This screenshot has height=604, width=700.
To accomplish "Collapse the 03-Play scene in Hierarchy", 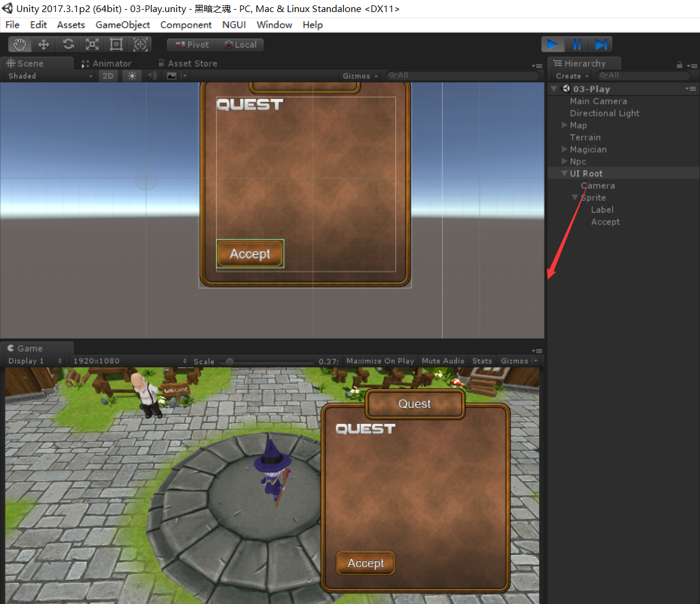I will pos(554,89).
